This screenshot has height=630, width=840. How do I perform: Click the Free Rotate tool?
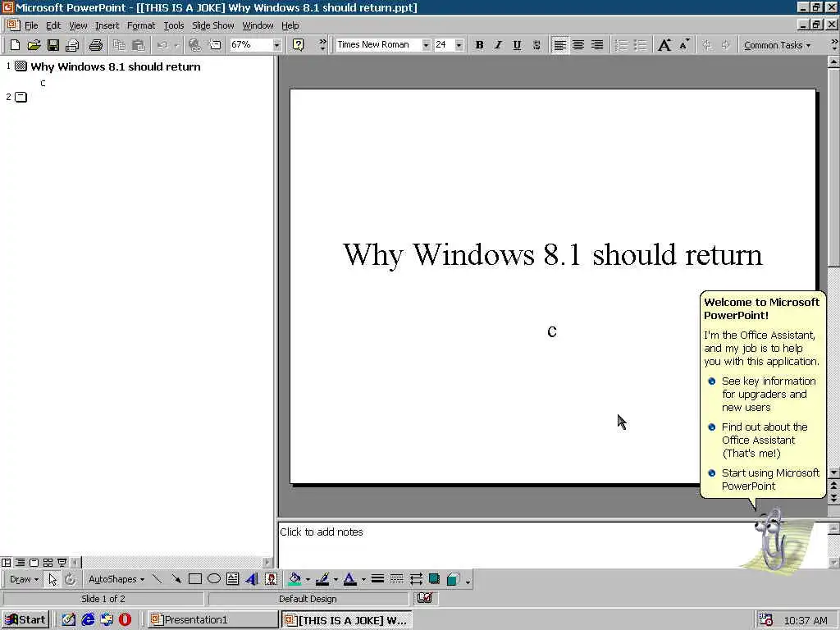(x=71, y=579)
